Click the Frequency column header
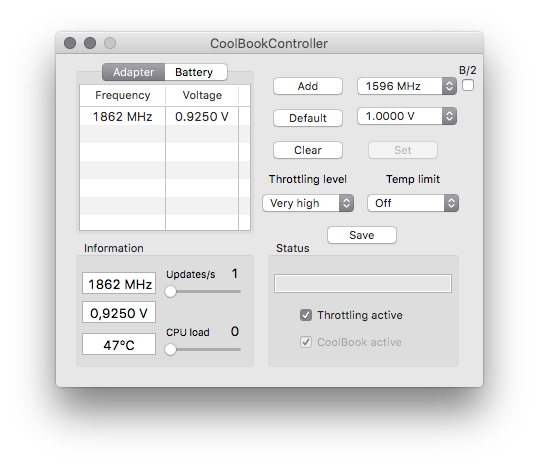 [x=123, y=95]
